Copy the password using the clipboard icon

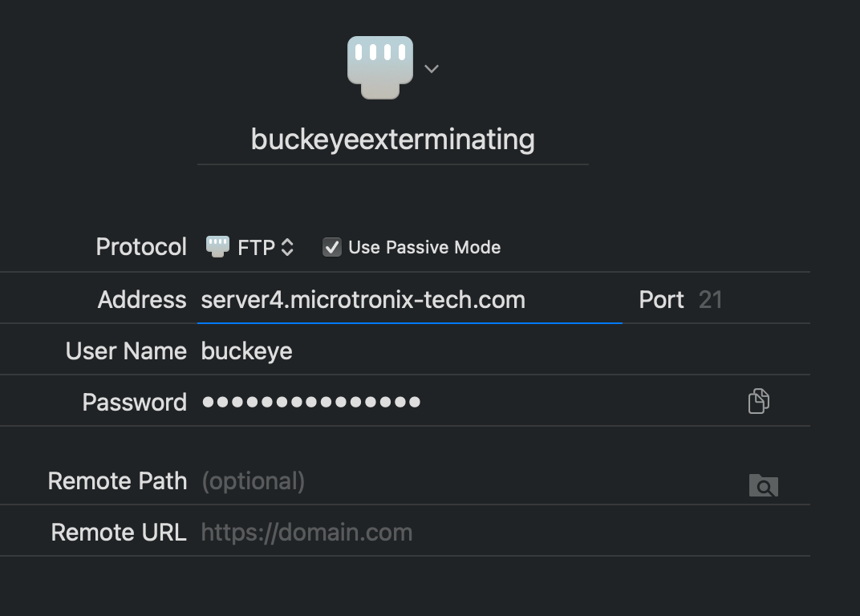(758, 400)
